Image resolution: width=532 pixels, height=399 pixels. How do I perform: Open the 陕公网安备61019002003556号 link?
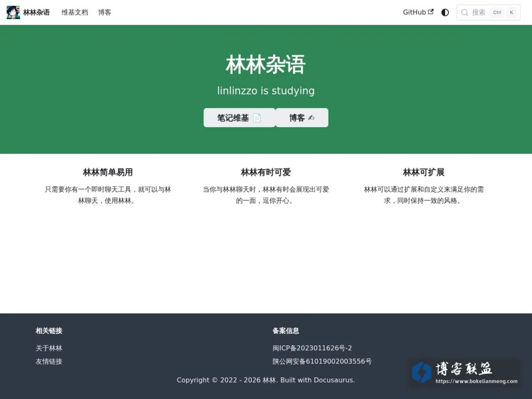[322, 361]
